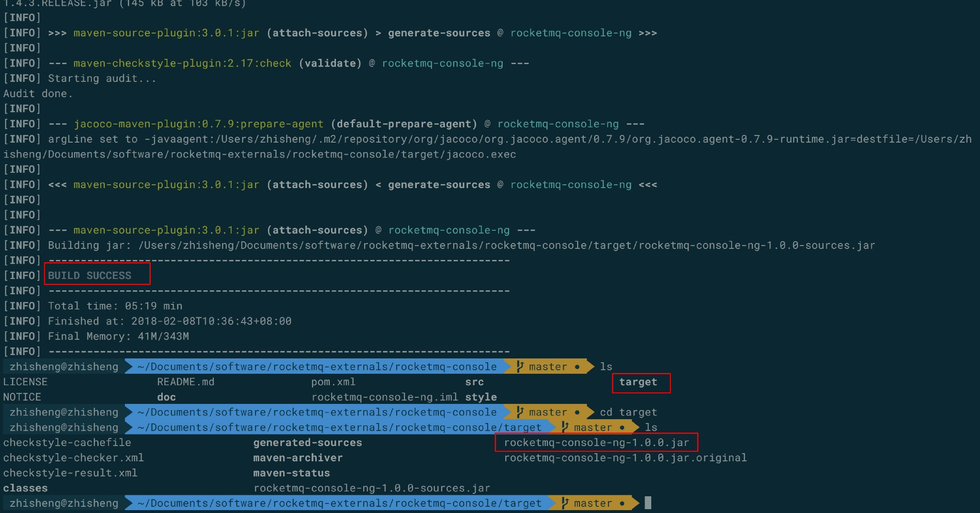
Task: Click the 'zhisheng@zhisheng' segment on the last prompt
Action: coord(64,503)
